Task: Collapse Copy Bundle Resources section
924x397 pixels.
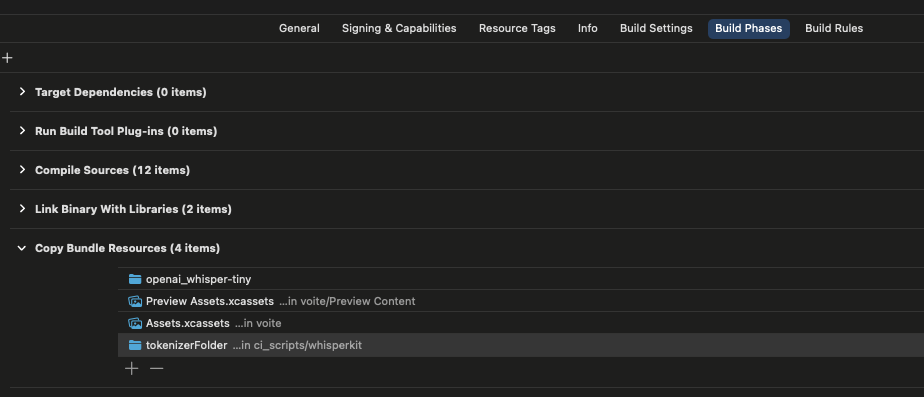Action: pyautogui.click(x=22, y=248)
